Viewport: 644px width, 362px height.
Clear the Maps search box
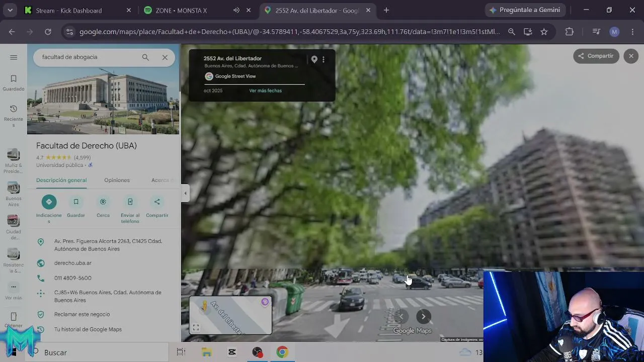(x=165, y=57)
